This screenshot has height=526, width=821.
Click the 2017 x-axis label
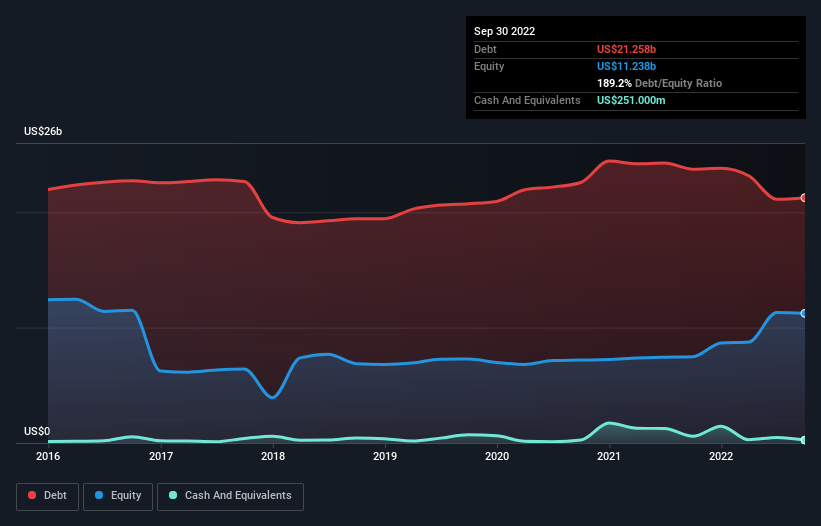(x=161, y=456)
